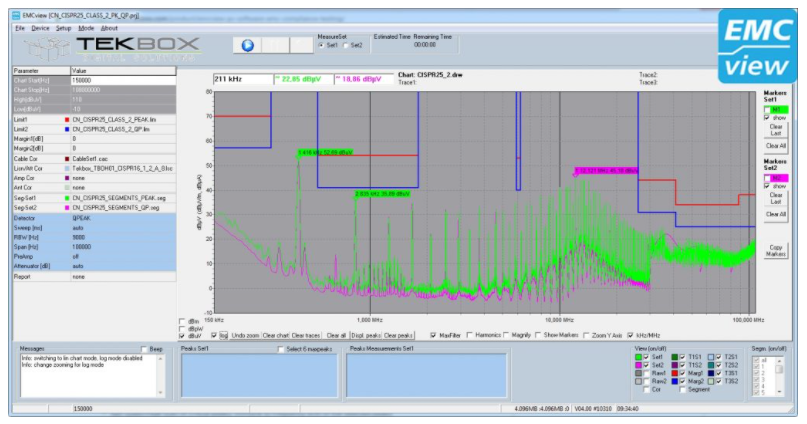Open the Setup menu
Screen dimensions: 807x424
click(63, 28)
